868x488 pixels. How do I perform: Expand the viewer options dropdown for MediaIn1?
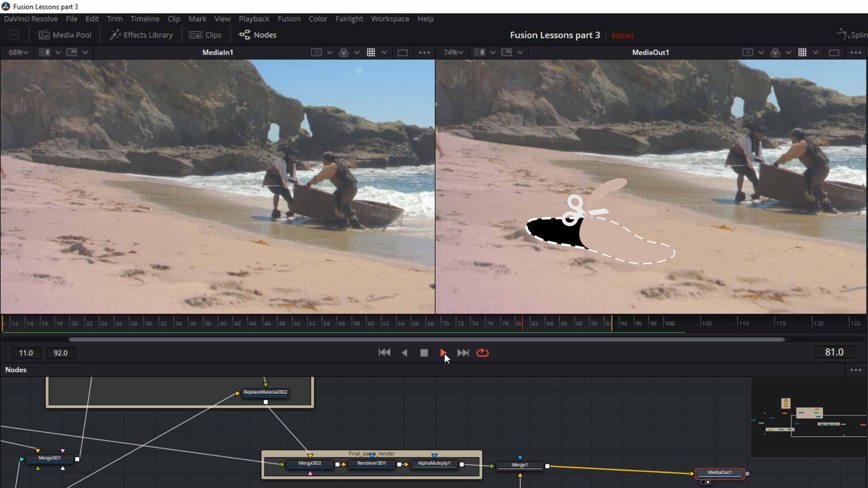click(x=425, y=52)
